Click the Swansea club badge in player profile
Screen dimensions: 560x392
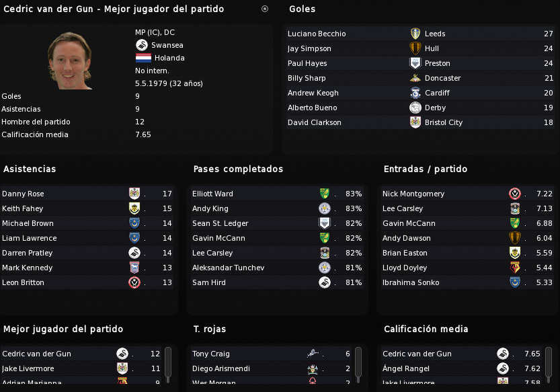142,45
